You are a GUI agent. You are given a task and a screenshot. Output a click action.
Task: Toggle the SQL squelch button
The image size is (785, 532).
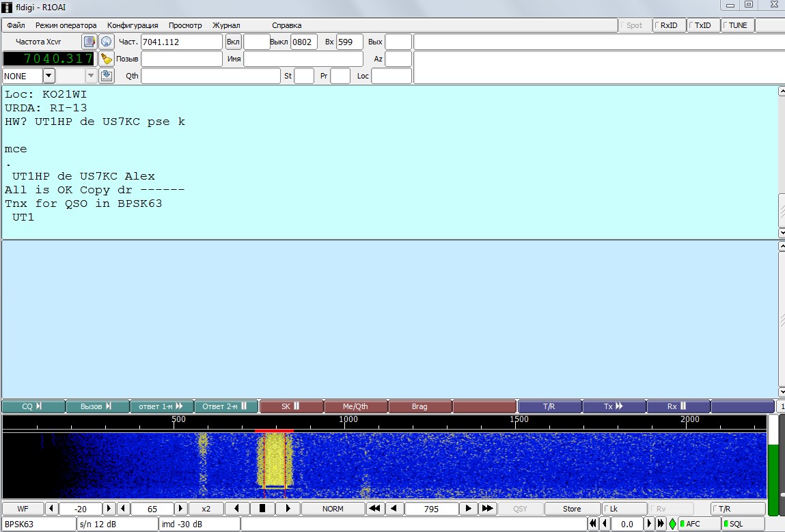tap(743, 524)
